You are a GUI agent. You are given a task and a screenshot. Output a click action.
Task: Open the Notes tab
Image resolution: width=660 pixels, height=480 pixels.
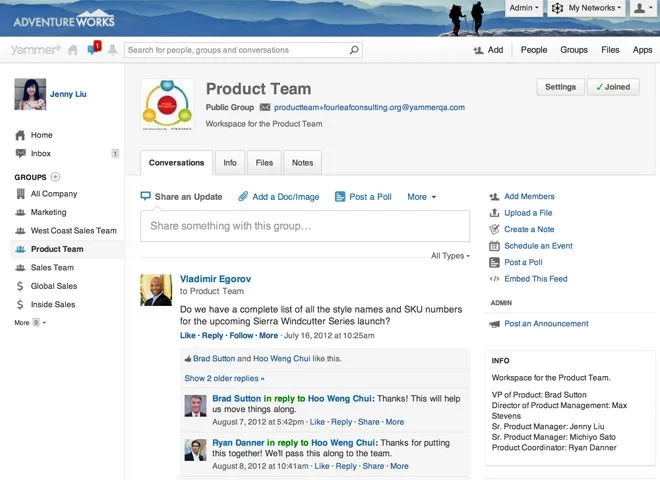(x=303, y=163)
